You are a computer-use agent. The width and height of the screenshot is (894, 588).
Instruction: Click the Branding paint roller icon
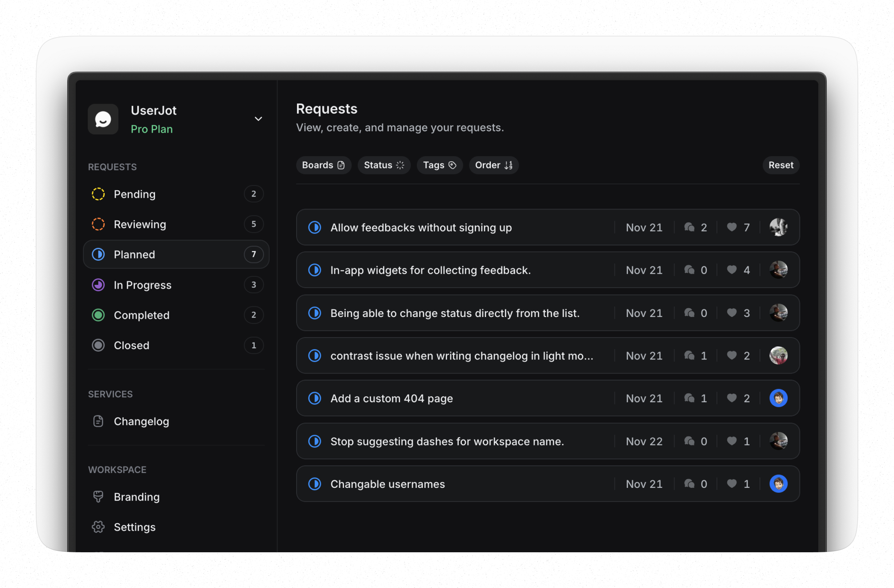coord(98,497)
